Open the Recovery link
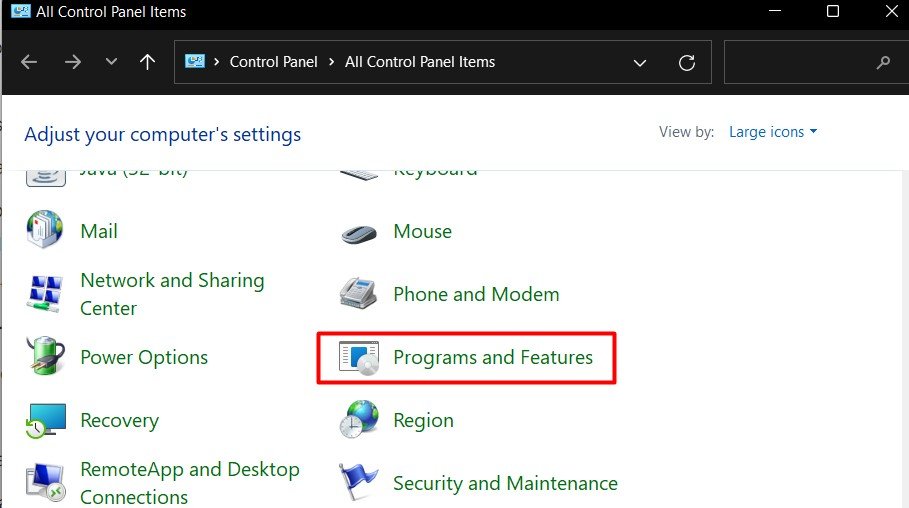The height and width of the screenshot is (508, 909). tap(119, 420)
